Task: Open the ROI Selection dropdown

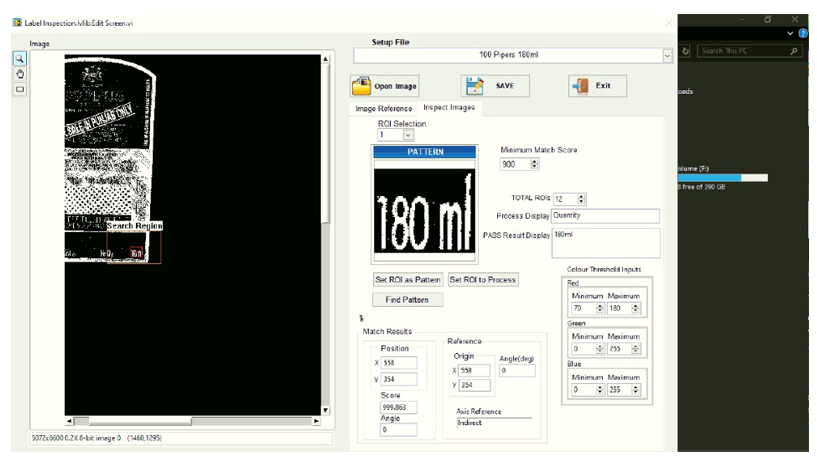Action: point(408,134)
